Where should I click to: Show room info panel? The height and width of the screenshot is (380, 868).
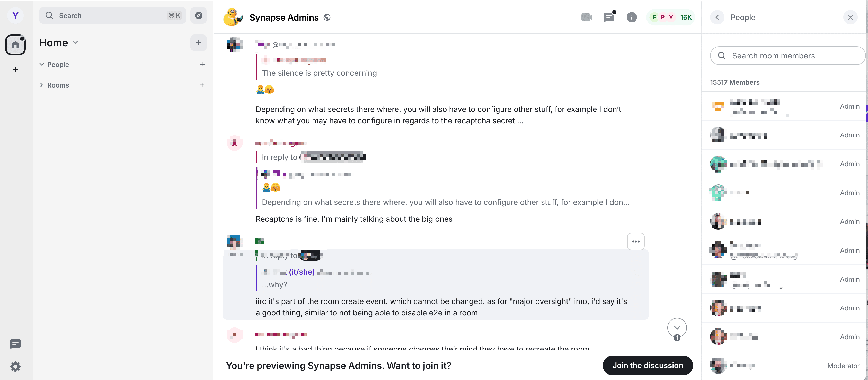point(632,17)
